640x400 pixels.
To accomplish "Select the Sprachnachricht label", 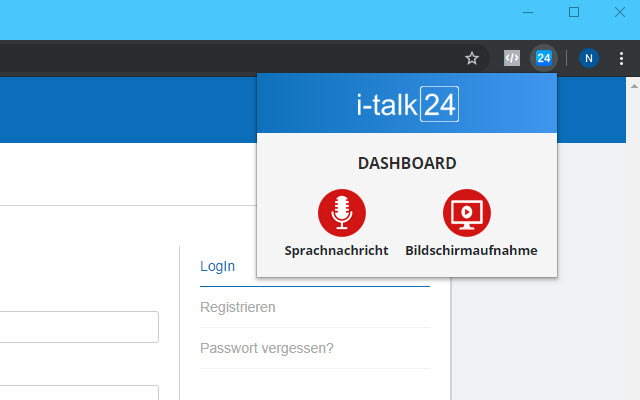I will [336, 251].
